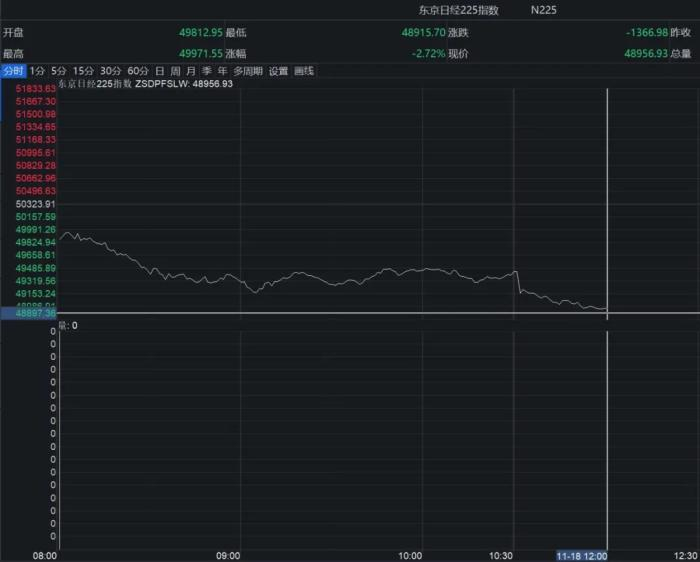Click the 49824.94 price axis label
Viewport: 700px width, 562px height.
tap(36, 242)
